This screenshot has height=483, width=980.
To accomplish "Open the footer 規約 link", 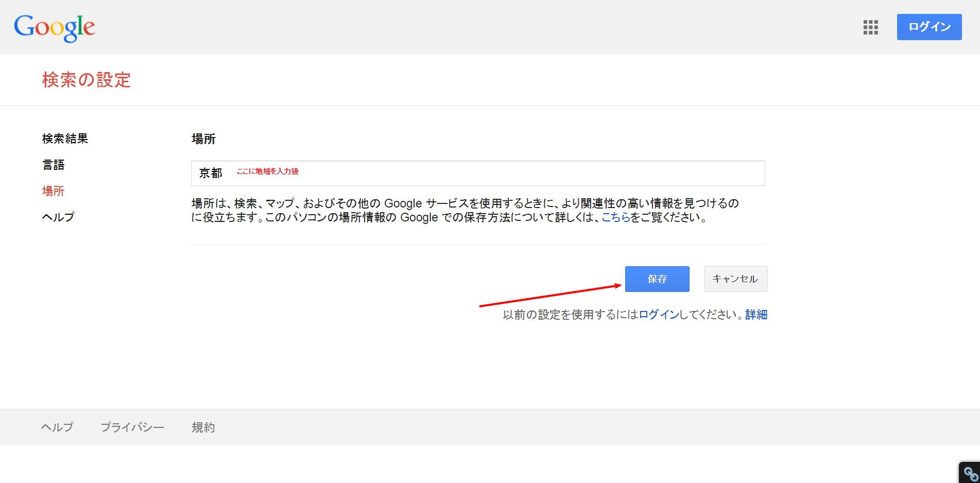I will tap(203, 427).
